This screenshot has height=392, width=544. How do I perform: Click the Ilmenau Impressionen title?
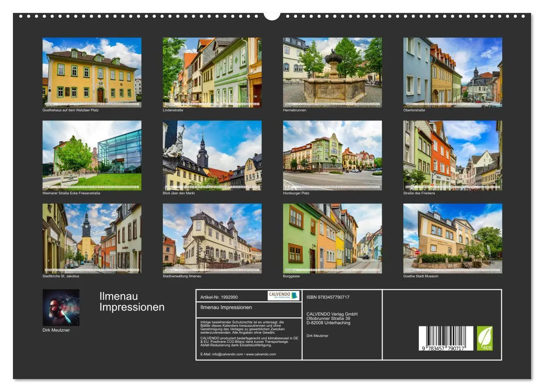132,302
